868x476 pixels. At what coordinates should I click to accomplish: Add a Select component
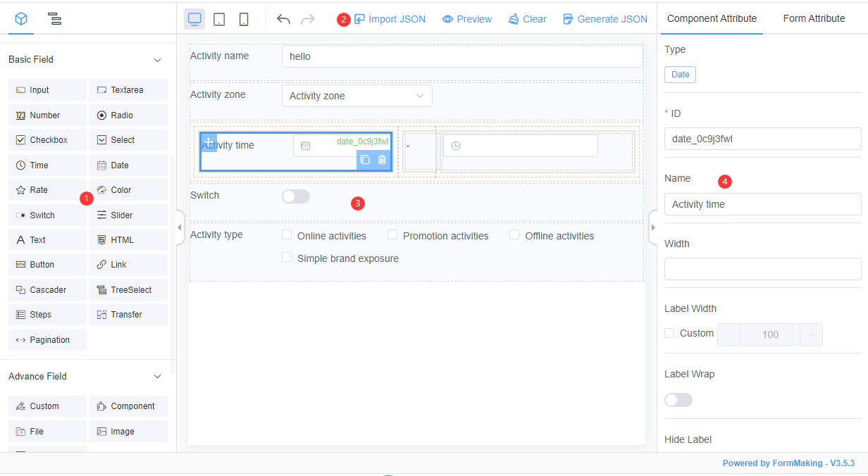coord(128,140)
